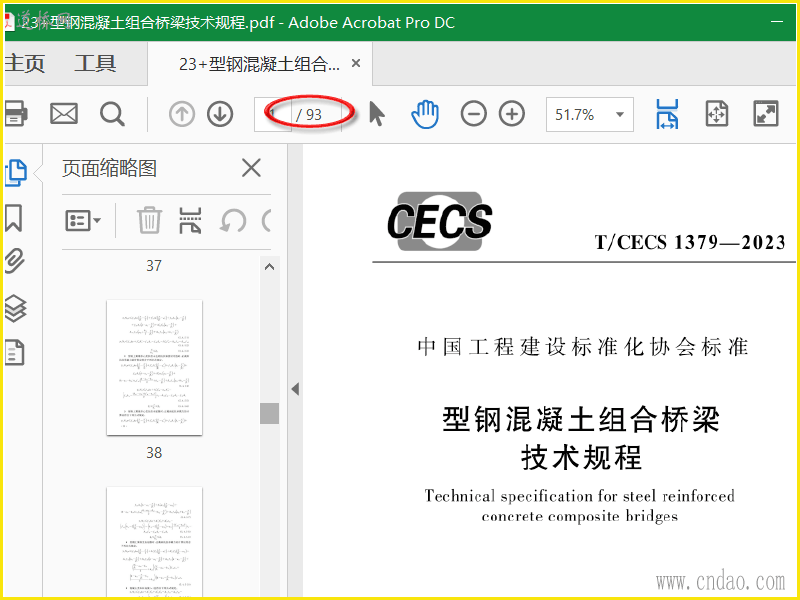
Task: Click the 中国工程建设标准化协会标准 heading
Action: (583, 347)
